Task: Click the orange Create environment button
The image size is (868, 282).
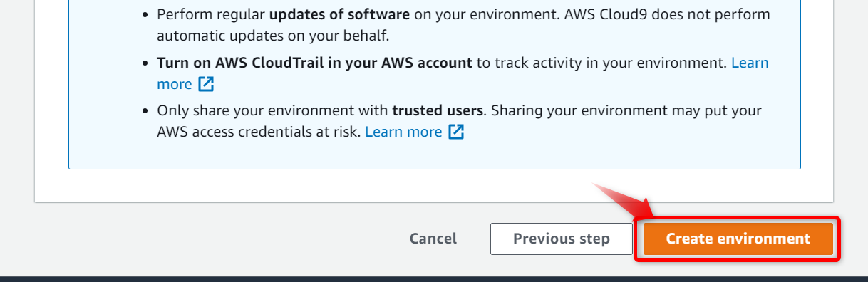Action: (738, 239)
